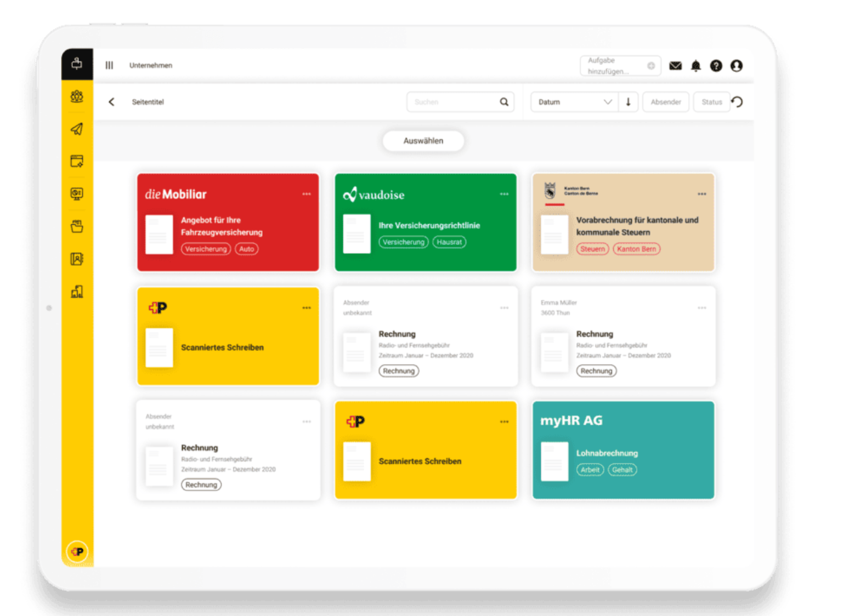Open the user profile icon
This screenshot has width=849, height=616.
tap(737, 66)
